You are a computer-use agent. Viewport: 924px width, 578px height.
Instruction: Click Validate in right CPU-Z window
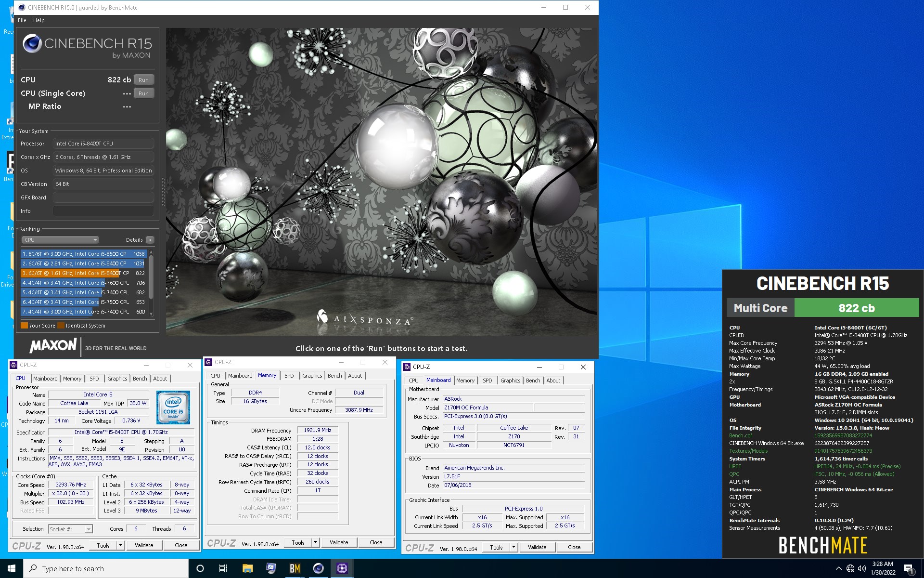tap(537, 547)
